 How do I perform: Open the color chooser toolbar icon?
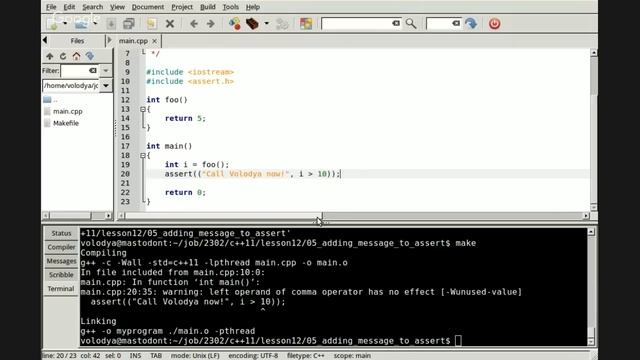tap(306, 24)
